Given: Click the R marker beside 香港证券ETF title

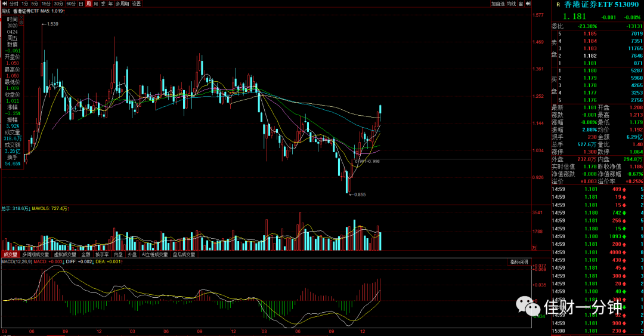Looking at the screenshot, I should [x=558, y=5].
